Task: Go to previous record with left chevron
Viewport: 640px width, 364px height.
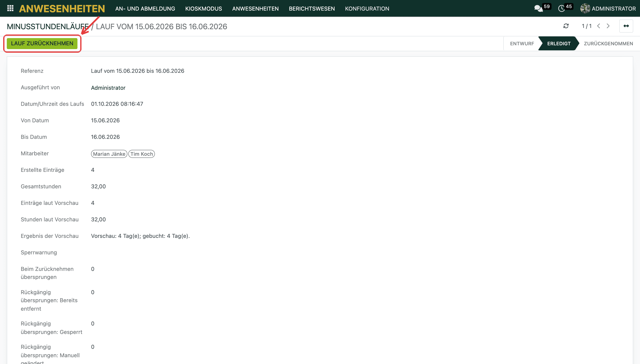Action: [x=599, y=26]
